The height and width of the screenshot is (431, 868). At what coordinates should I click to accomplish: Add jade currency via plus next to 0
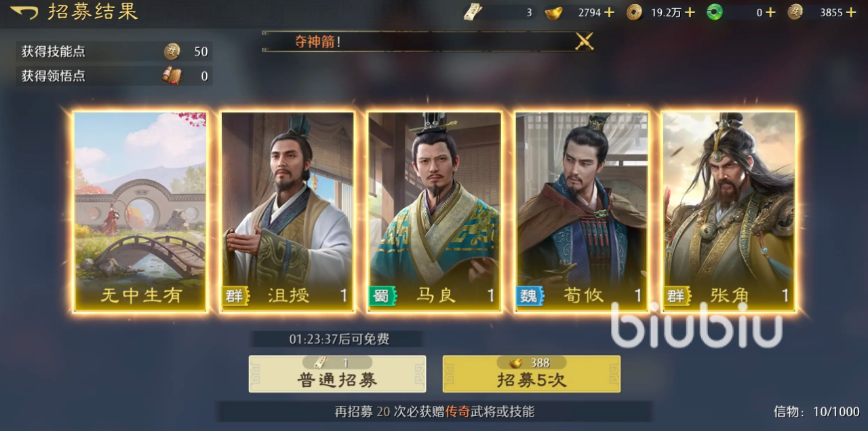click(770, 12)
